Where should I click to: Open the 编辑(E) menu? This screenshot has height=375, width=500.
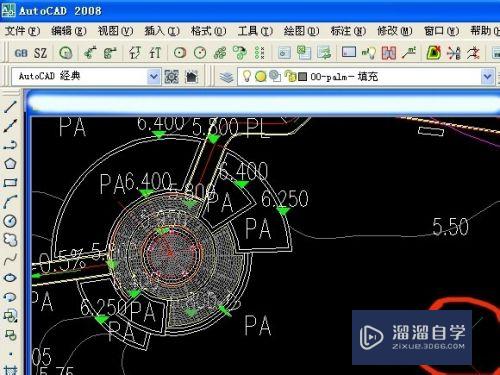point(69,31)
